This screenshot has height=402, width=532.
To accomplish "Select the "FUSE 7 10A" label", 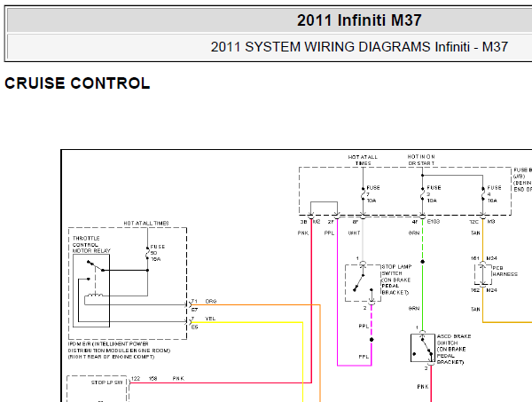I will point(373,194).
